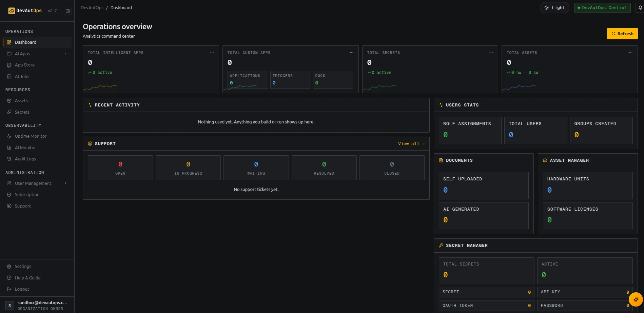The height and width of the screenshot is (313, 644).
Task: Click the Assets cube icon
Action: point(9,101)
